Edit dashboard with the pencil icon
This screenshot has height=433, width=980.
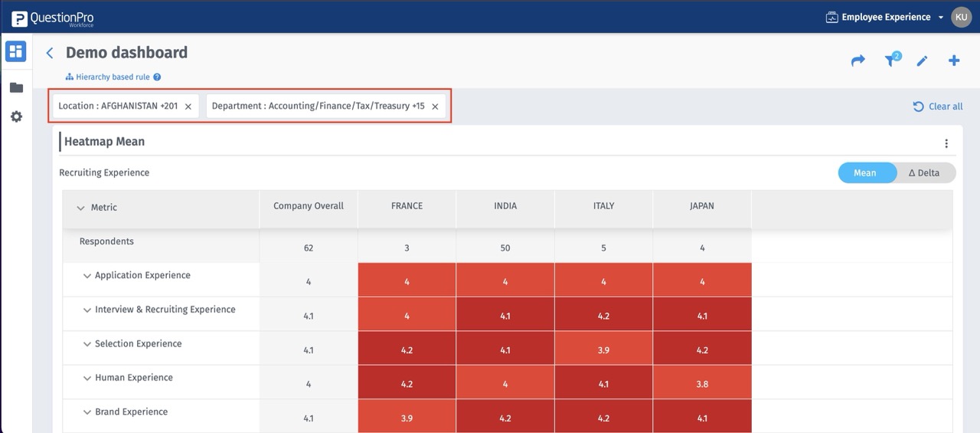(x=922, y=61)
